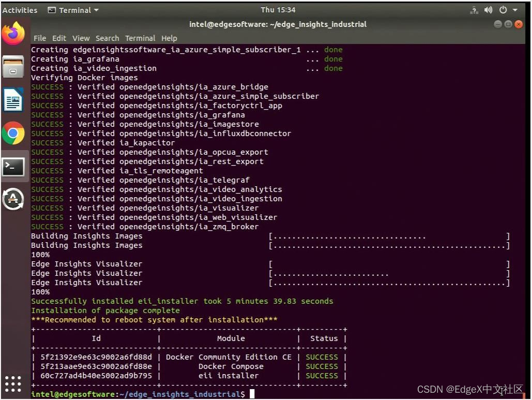Click the 'Docker Compose' module cell
Image resolution: width=532 pixels, height=400 pixels.
[x=231, y=366]
